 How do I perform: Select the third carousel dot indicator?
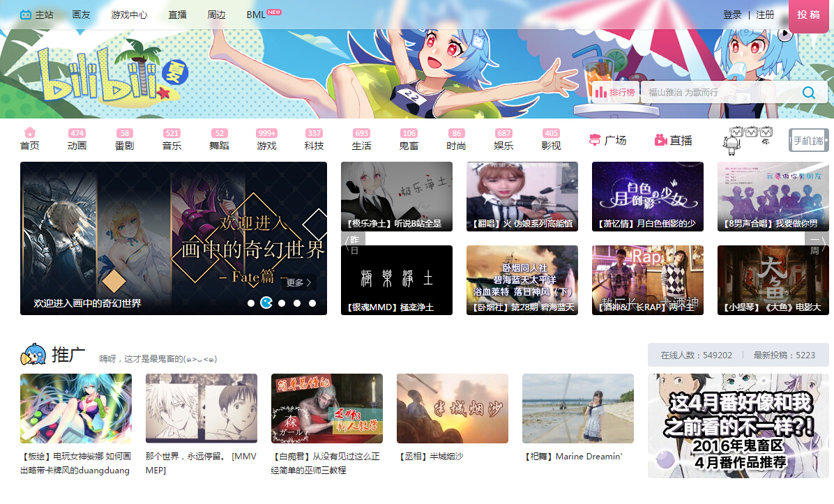tap(282, 303)
